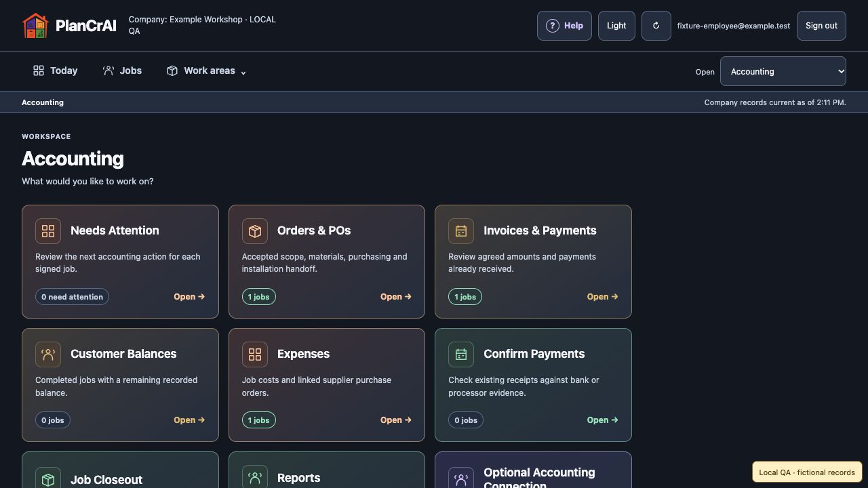The width and height of the screenshot is (868, 488).
Task: Click the '0 need attention' badge
Action: (72, 297)
